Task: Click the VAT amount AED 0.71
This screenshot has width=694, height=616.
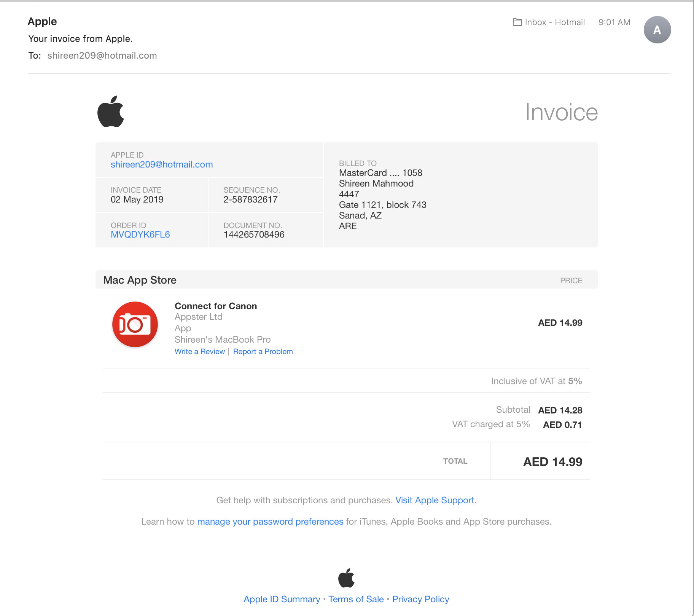Action: click(x=562, y=425)
